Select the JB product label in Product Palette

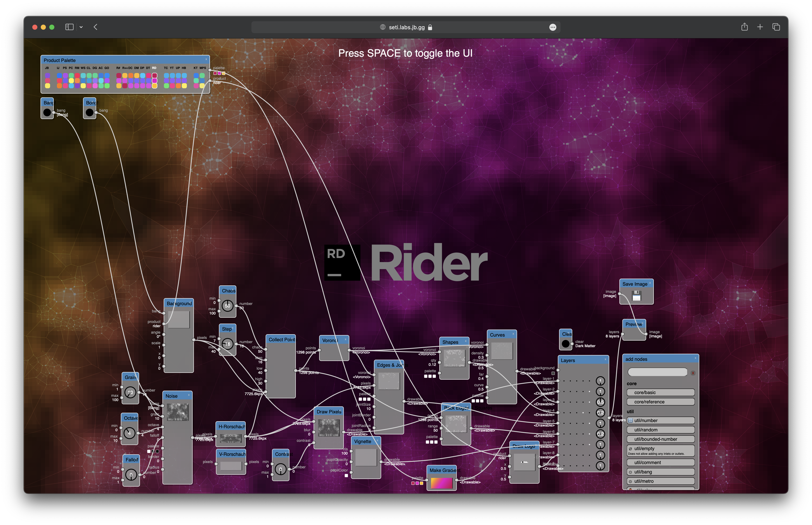click(47, 68)
